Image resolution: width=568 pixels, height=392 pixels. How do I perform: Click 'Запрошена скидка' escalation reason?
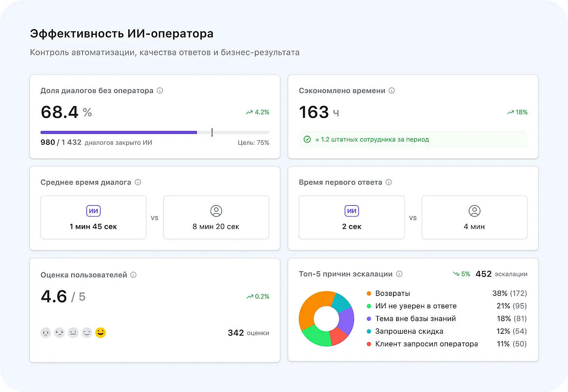click(x=409, y=331)
